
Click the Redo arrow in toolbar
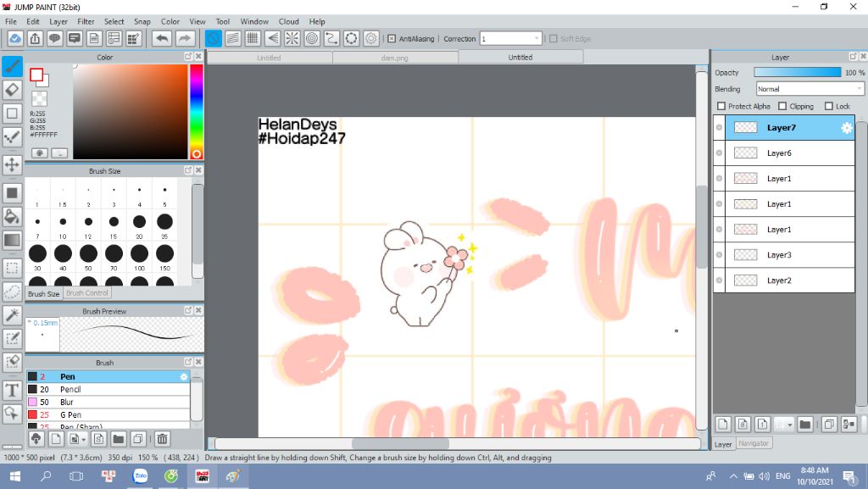[x=185, y=38]
